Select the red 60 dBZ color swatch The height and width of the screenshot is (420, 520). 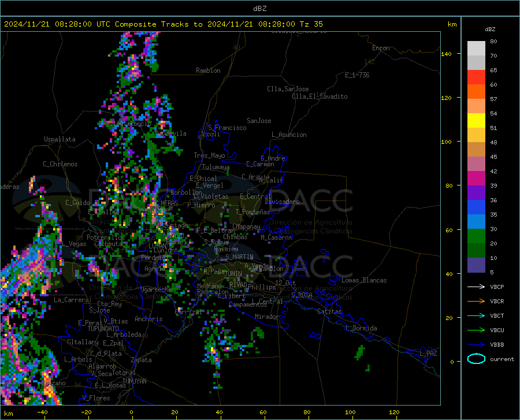[x=476, y=77]
